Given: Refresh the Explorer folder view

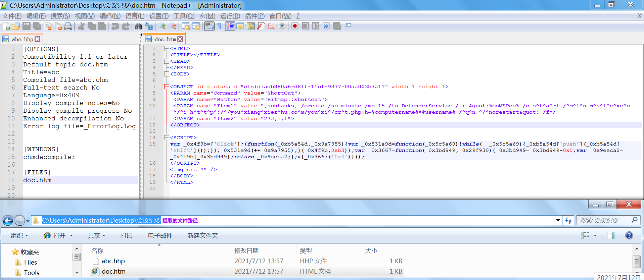Looking at the screenshot, I should pyautogui.click(x=568, y=220).
